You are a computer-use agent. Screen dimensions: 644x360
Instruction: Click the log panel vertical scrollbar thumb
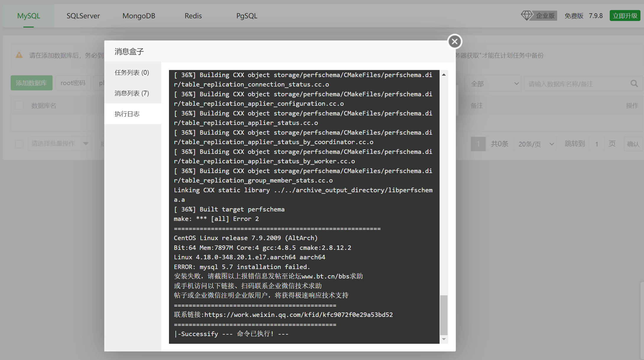444,315
